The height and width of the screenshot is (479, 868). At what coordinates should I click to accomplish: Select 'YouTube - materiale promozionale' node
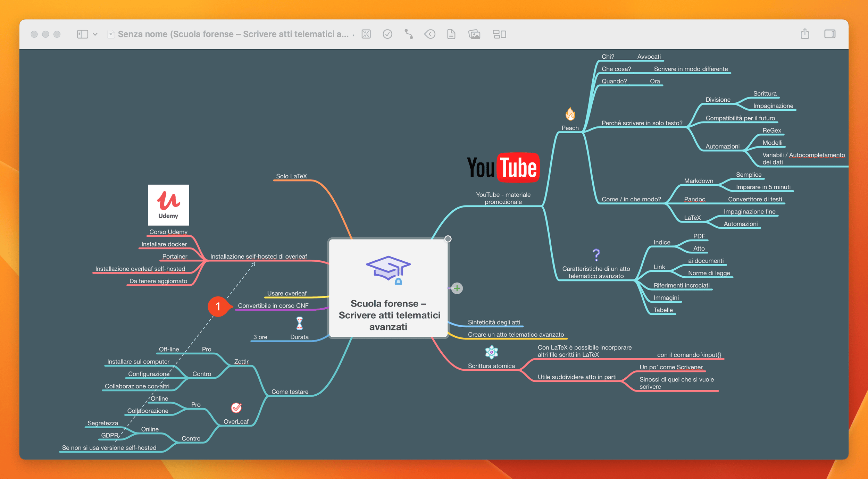[503, 198]
